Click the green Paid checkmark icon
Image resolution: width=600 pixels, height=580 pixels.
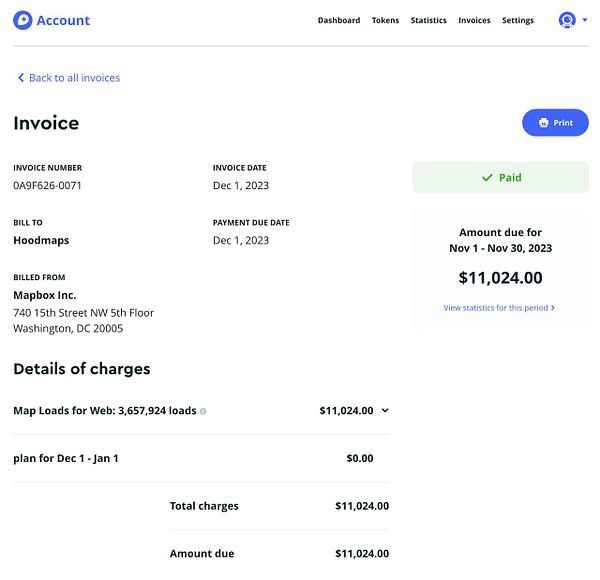(x=487, y=178)
